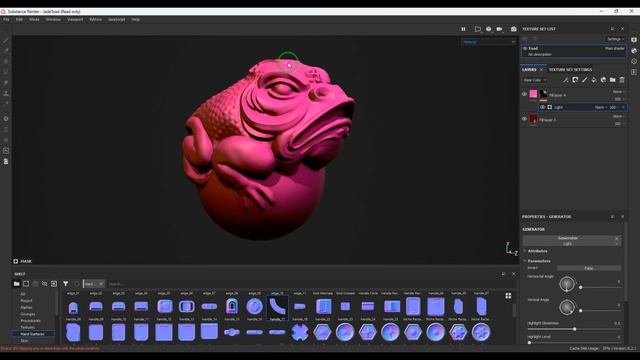The width and height of the screenshot is (640, 360).
Task: Add a fill layer with bucket icon
Action: click(594, 80)
